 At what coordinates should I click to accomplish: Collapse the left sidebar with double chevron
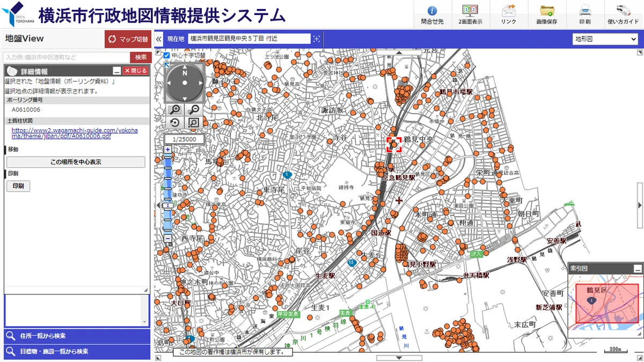(x=159, y=39)
